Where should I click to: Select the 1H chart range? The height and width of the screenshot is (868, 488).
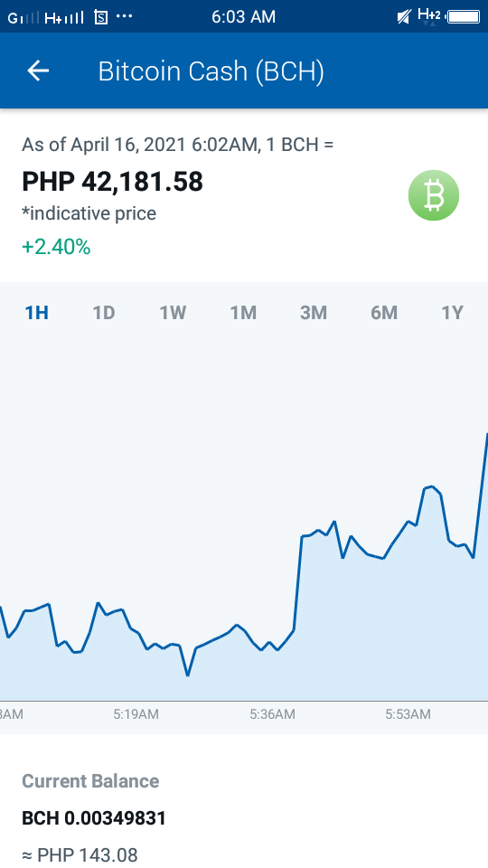click(x=36, y=313)
